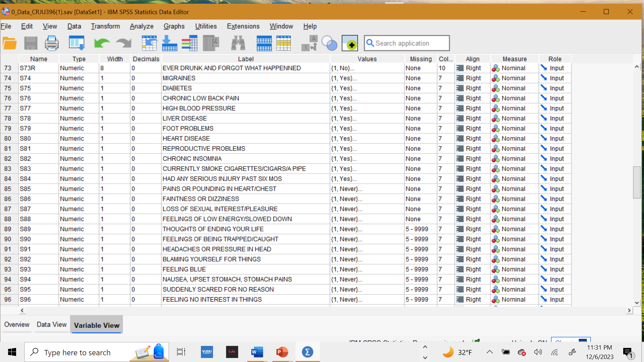Open the Transform menu
The image size is (644, 362).
click(105, 26)
